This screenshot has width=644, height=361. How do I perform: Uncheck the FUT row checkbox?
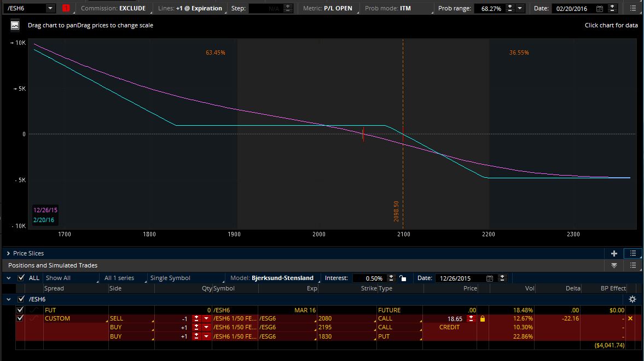point(21,310)
